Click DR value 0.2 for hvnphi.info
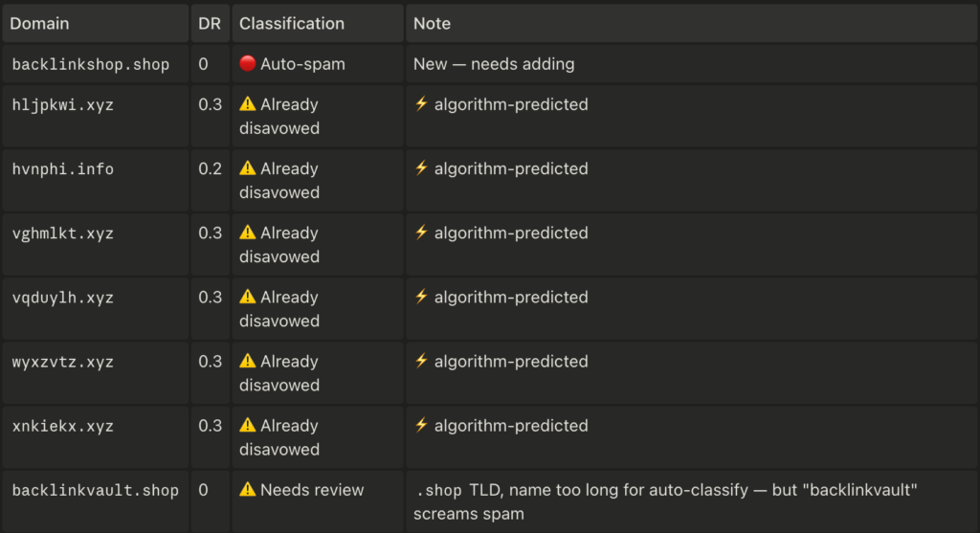 pos(210,168)
